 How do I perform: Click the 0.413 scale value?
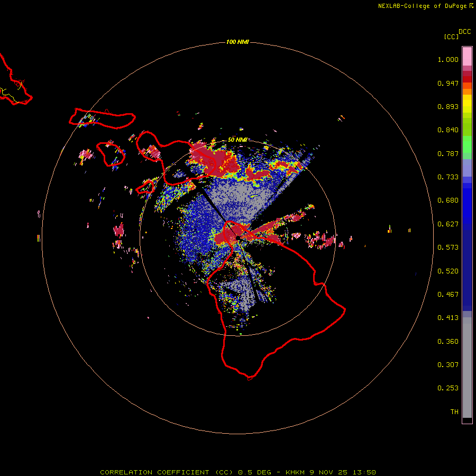click(448, 318)
